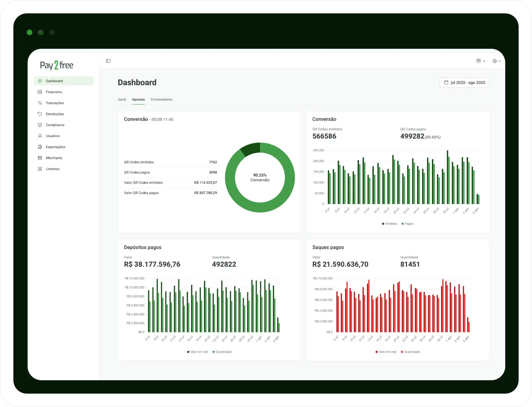Open the Exportações document icon
The width and height of the screenshot is (532, 407).
tap(40, 147)
